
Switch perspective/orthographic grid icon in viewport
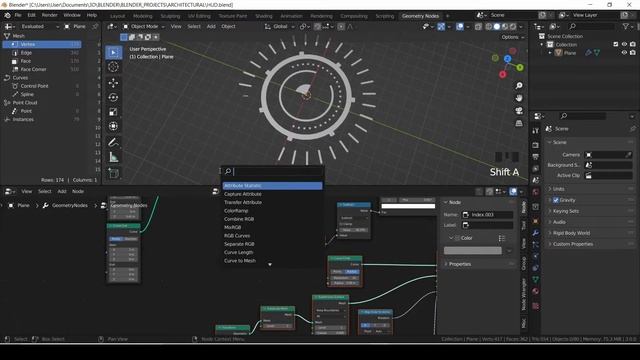[519, 123]
